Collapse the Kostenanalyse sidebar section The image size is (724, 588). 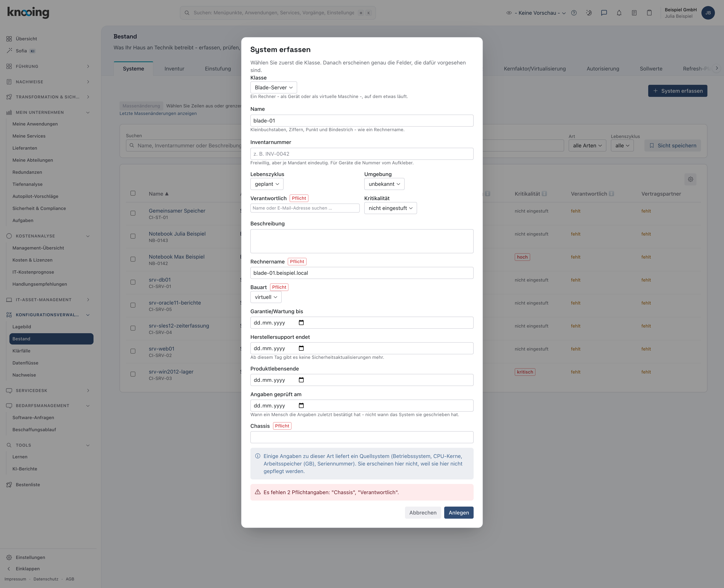pyautogui.click(x=48, y=236)
